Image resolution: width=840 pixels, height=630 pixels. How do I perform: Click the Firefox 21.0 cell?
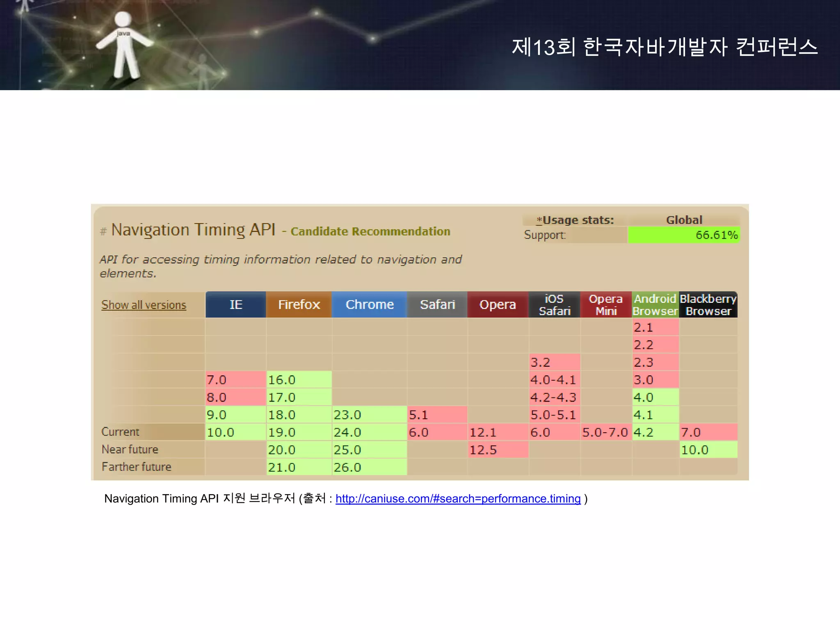(x=299, y=467)
